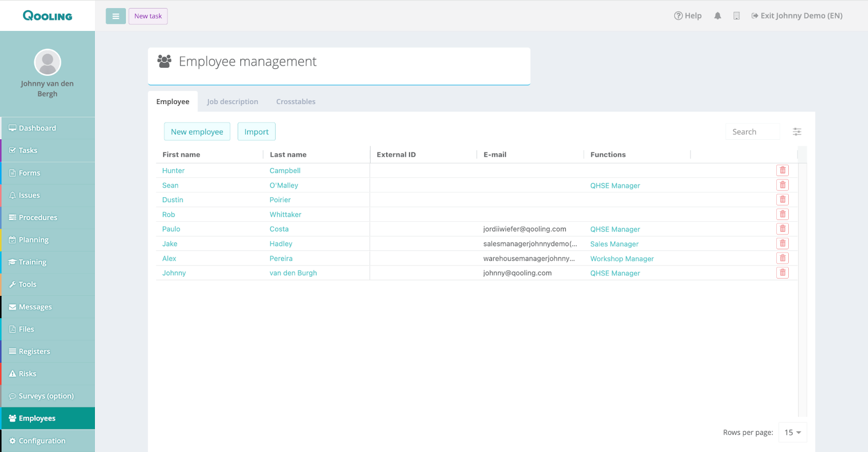Open Messages in sidebar
868x452 pixels.
pyautogui.click(x=48, y=307)
